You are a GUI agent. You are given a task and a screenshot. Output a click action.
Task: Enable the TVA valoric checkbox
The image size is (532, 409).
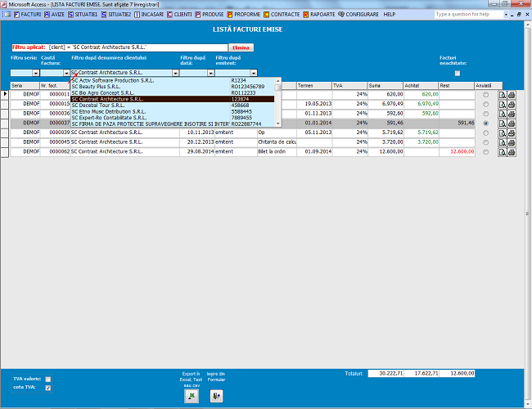(48, 380)
